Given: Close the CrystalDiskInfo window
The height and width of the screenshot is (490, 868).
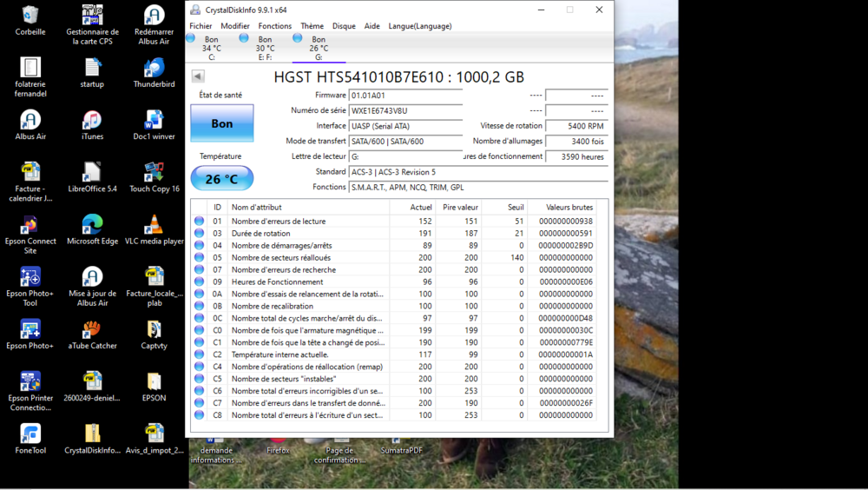Looking at the screenshot, I should click(x=599, y=10).
